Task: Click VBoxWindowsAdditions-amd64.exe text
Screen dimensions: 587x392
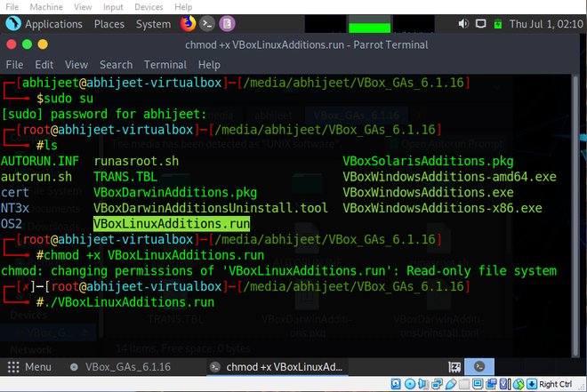Action: click(x=449, y=177)
